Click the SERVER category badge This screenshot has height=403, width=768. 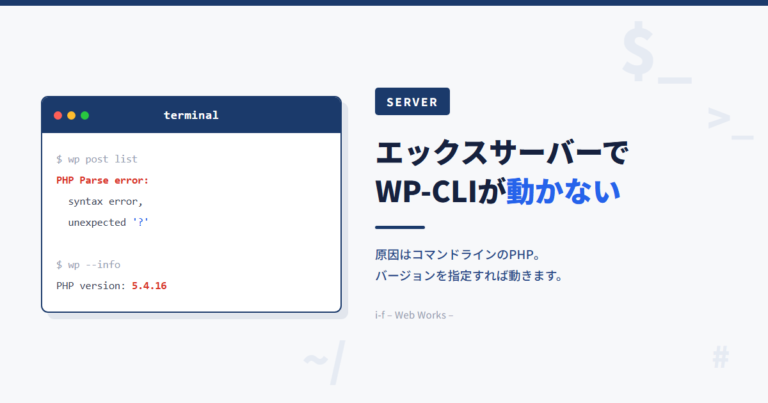point(412,102)
